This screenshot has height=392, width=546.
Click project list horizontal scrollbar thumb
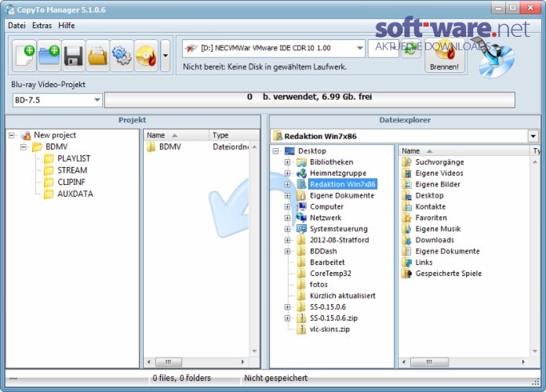(x=168, y=362)
